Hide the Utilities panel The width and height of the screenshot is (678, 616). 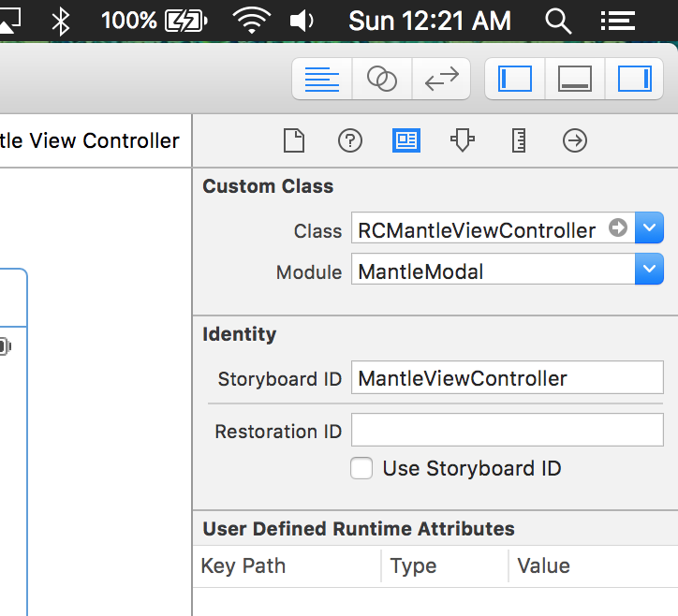[634, 80]
